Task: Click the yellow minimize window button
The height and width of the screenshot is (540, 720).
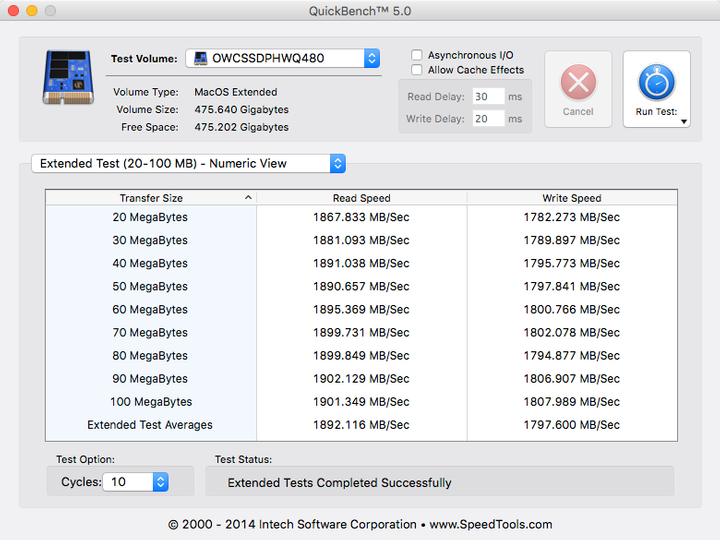Action: coord(32,10)
